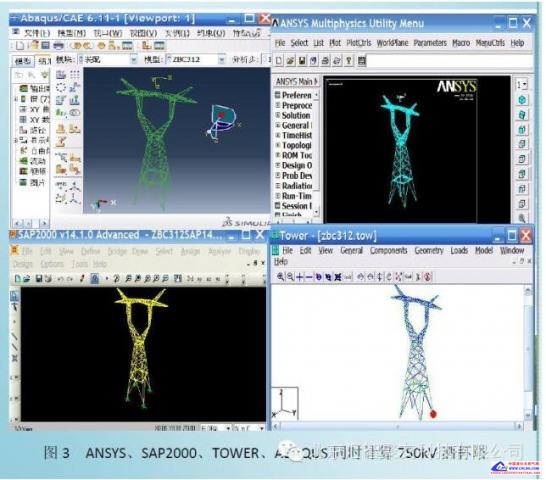Open ANSYS File menu
The width and height of the screenshot is (546, 480).
[280, 43]
